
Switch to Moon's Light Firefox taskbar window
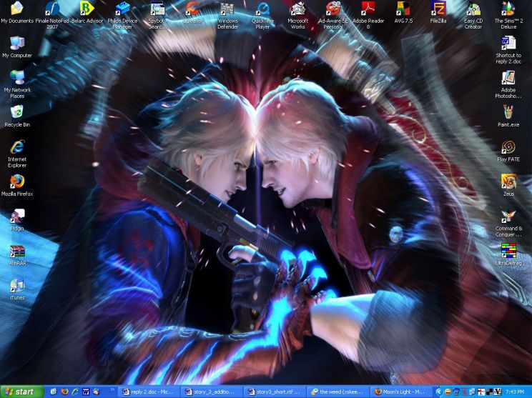click(x=400, y=392)
